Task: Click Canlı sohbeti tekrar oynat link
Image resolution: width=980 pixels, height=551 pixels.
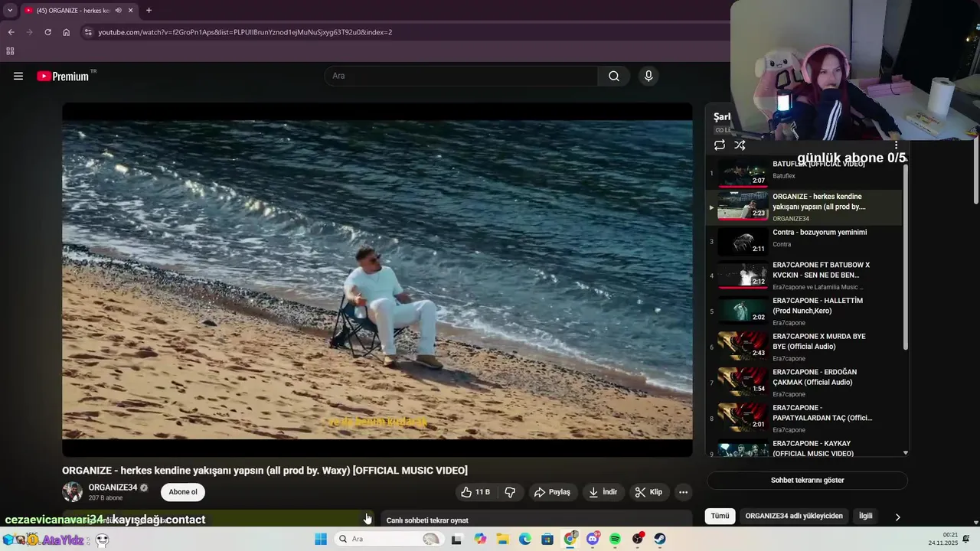Action: [427, 520]
